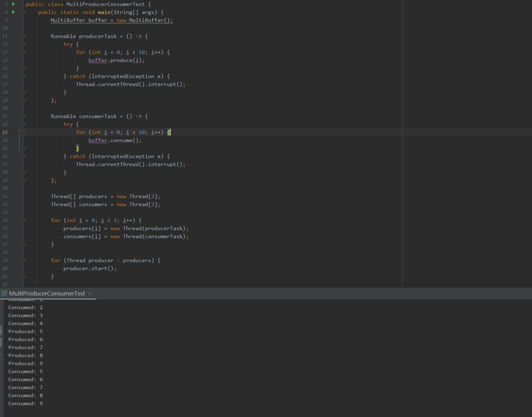Image resolution: width=532 pixels, height=417 pixels.
Task: Place cursor on buffer.produce(i) call
Action: click(x=116, y=60)
